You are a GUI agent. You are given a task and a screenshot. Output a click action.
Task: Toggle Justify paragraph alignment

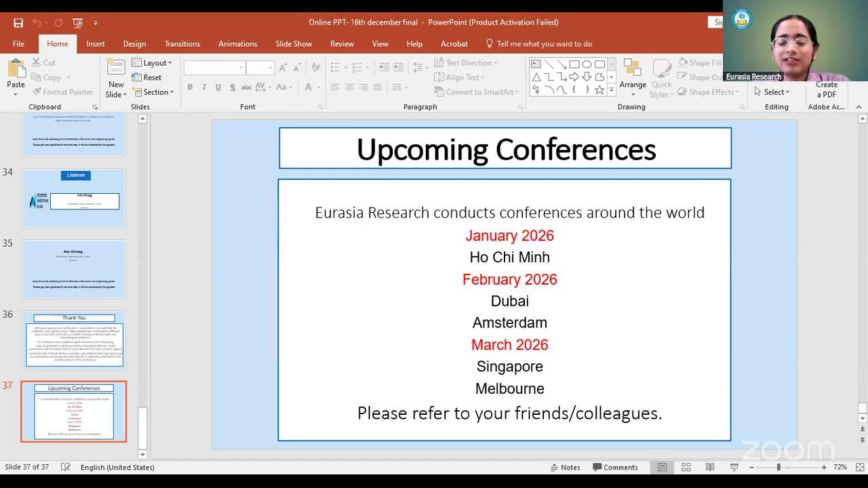click(x=378, y=87)
